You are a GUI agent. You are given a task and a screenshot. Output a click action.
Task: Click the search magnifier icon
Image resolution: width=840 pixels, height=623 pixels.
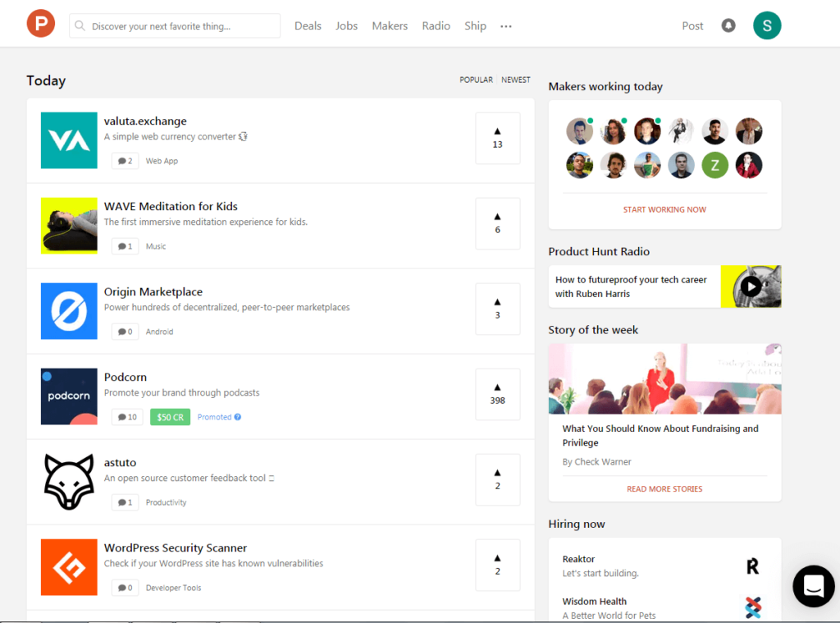point(80,25)
